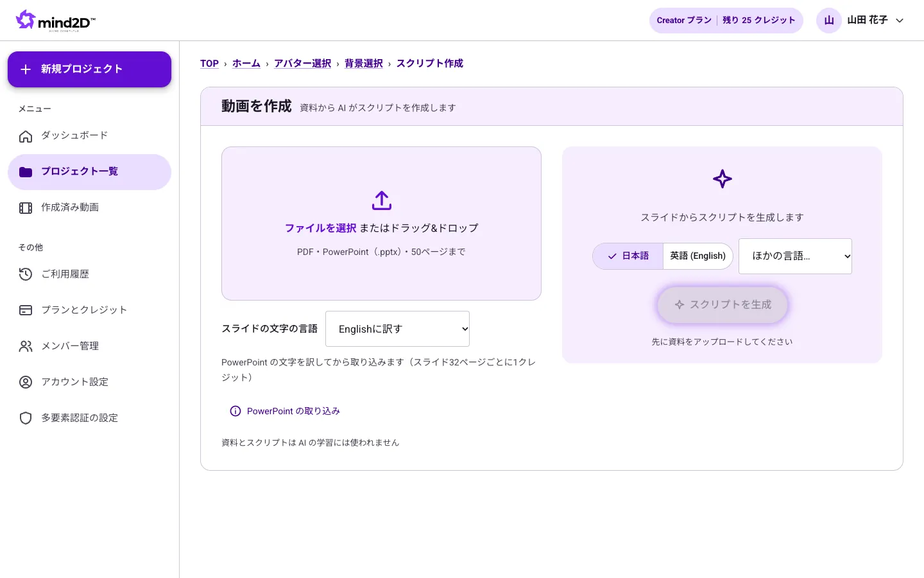
Task: Click the home icon beside ダッシュボード
Action: pyautogui.click(x=26, y=136)
